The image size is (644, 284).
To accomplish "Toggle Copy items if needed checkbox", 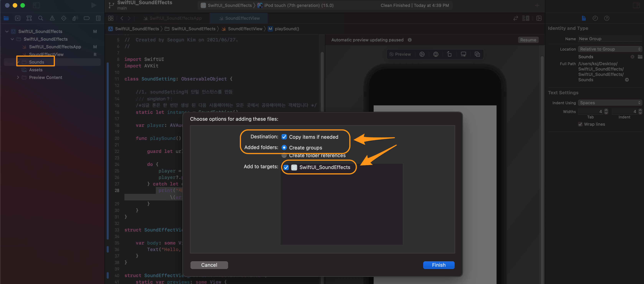I will pos(284,137).
